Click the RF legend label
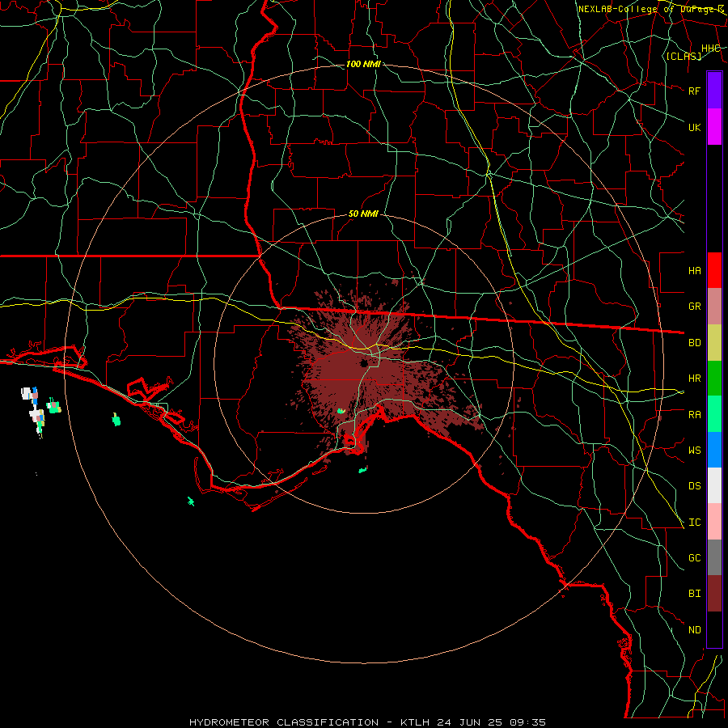Image resolution: width=728 pixels, height=728 pixels. (x=694, y=91)
